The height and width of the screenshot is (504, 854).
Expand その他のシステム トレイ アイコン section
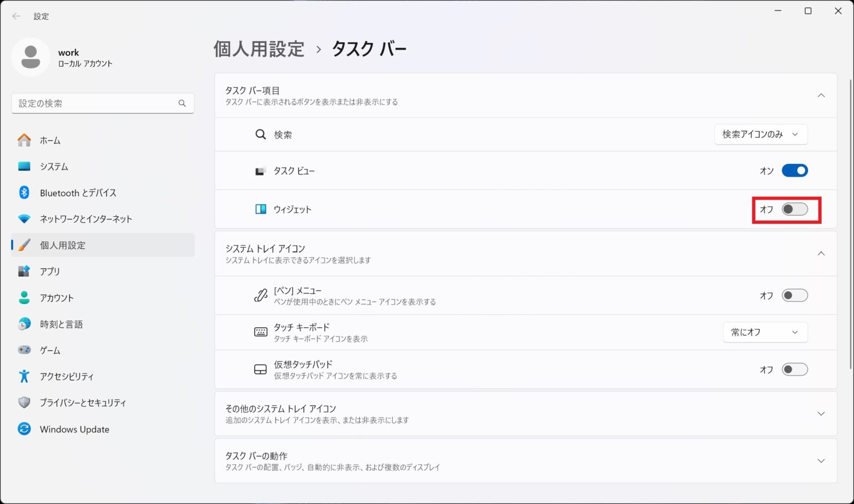821,414
